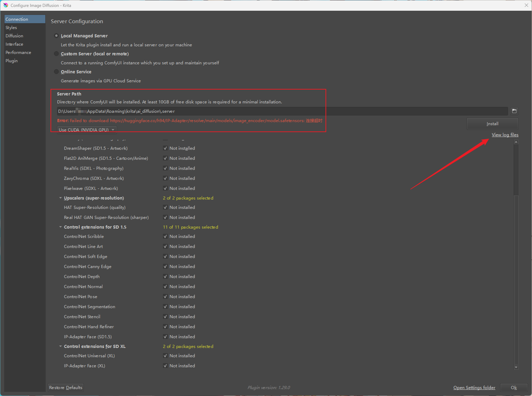
Task: Click the Server Path text field
Action: click(282, 111)
